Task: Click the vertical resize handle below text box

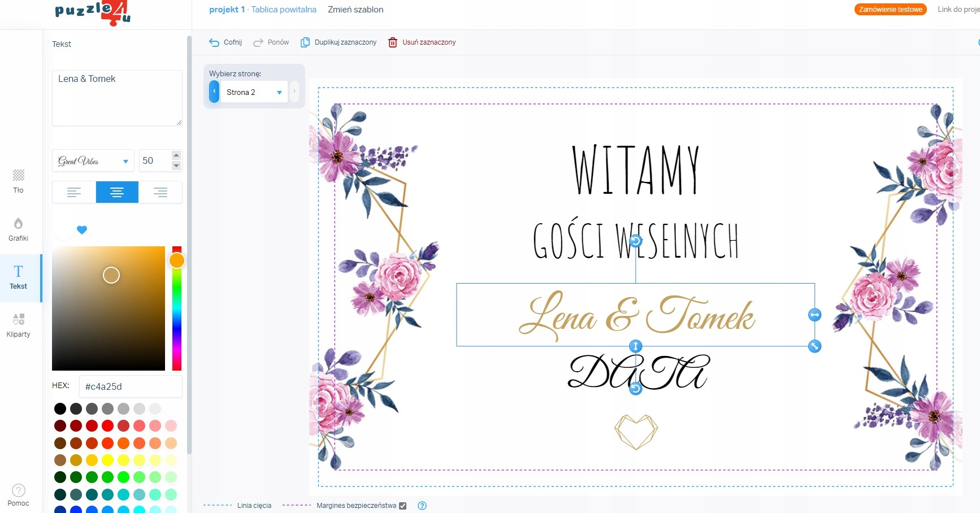Action: pos(636,346)
